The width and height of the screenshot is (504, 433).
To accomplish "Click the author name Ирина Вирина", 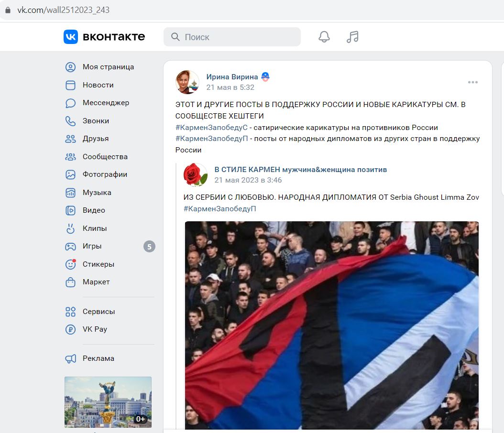I will tap(232, 77).
